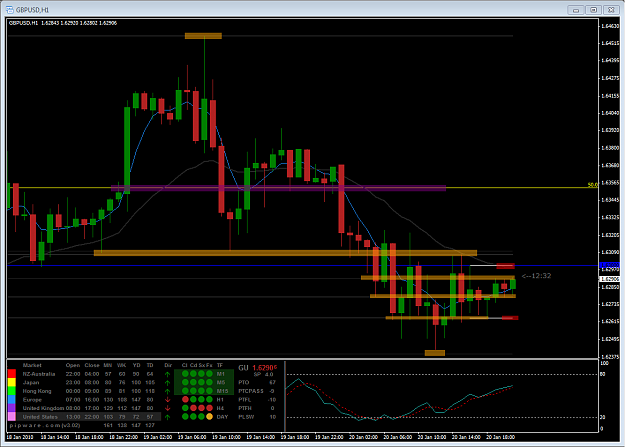
Task: Minimize the GBPUSD,H1 chart window
Action: click(x=576, y=10)
